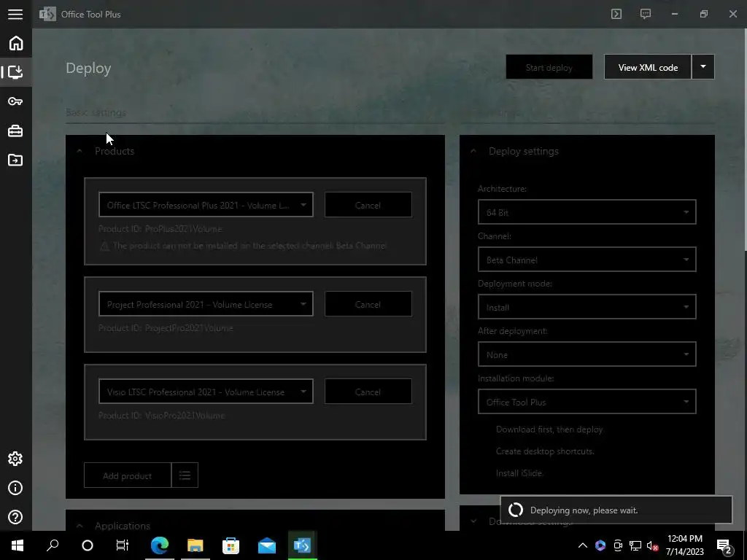747x560 pixels.
Task: Click the Beta Channel warning message text
Action: (x=249, y=246)
